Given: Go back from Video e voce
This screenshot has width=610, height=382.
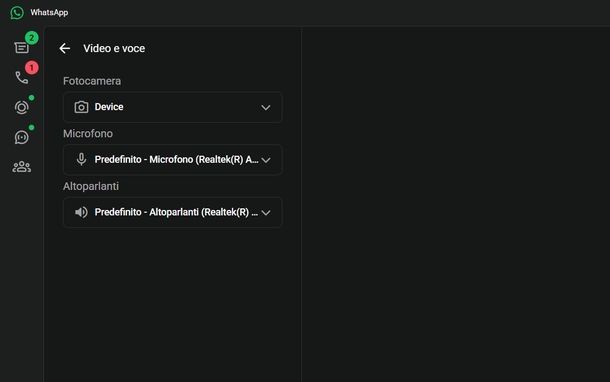Looking at the screenshot, I should pos(65,48).
